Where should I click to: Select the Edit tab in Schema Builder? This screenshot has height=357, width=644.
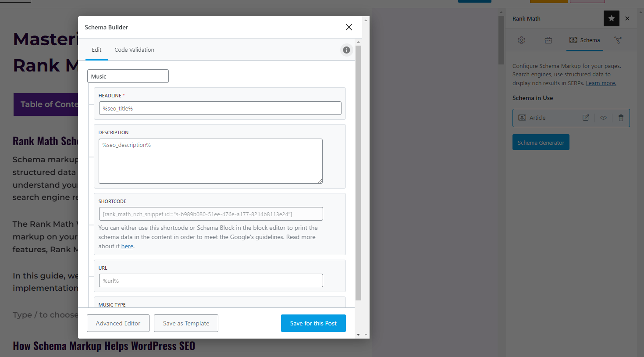(x=96, y=50)
